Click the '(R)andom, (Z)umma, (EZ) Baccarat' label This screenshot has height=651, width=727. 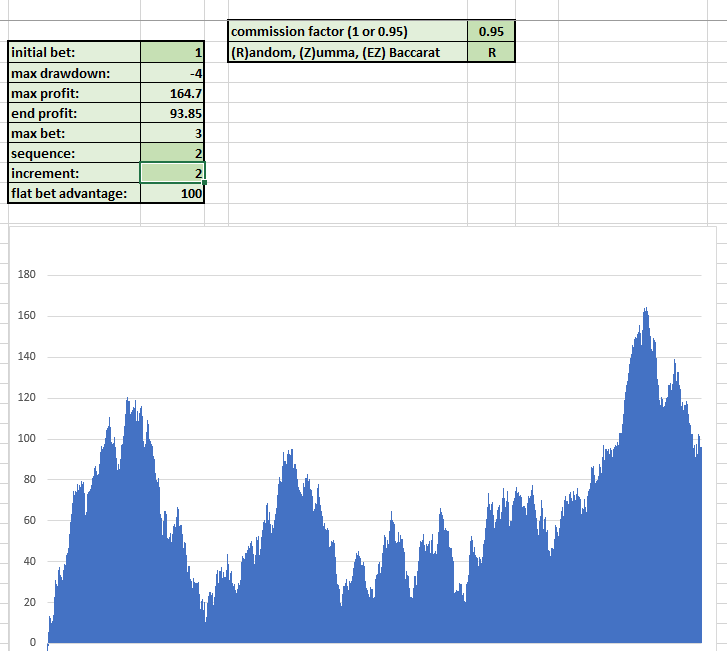point(347,52)
